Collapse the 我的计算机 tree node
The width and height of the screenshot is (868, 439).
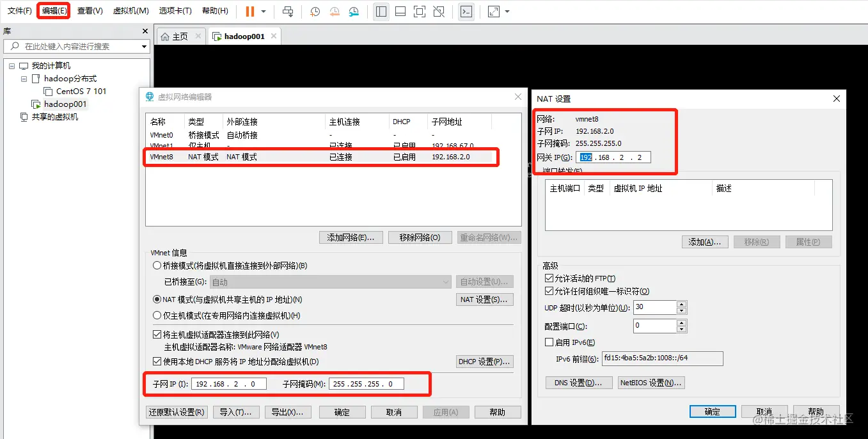[x=12, y=66]
